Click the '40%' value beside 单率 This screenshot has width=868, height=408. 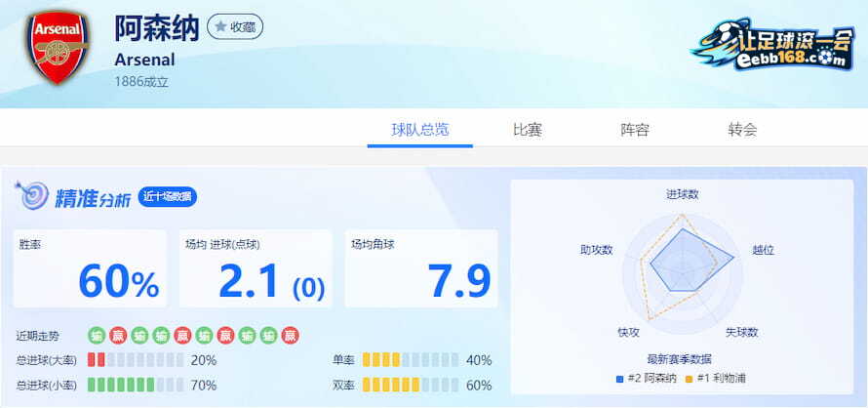click(479, 360)
